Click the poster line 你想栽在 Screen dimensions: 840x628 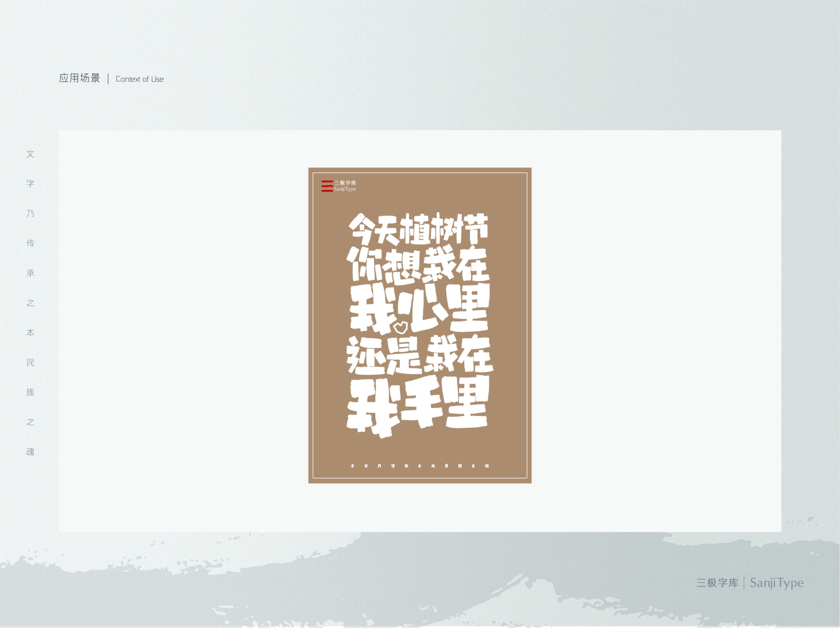click(418, 266)
